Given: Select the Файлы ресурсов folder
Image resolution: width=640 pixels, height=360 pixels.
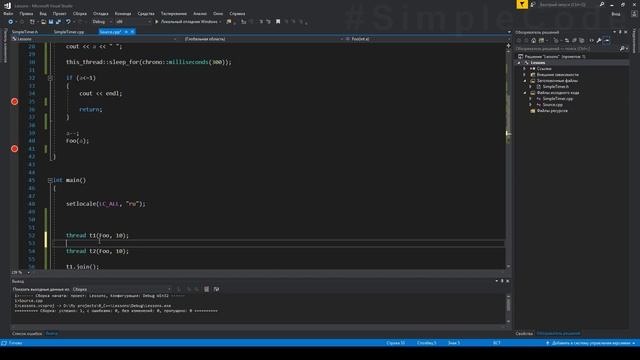Looking at the screenshot, I should [x=552, y=111].
